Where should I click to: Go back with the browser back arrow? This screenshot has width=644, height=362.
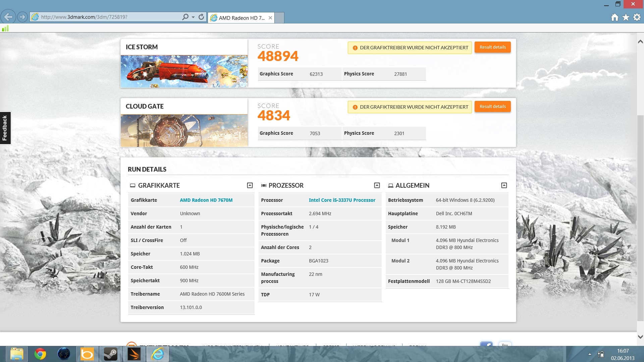click(x=8, y=17)
